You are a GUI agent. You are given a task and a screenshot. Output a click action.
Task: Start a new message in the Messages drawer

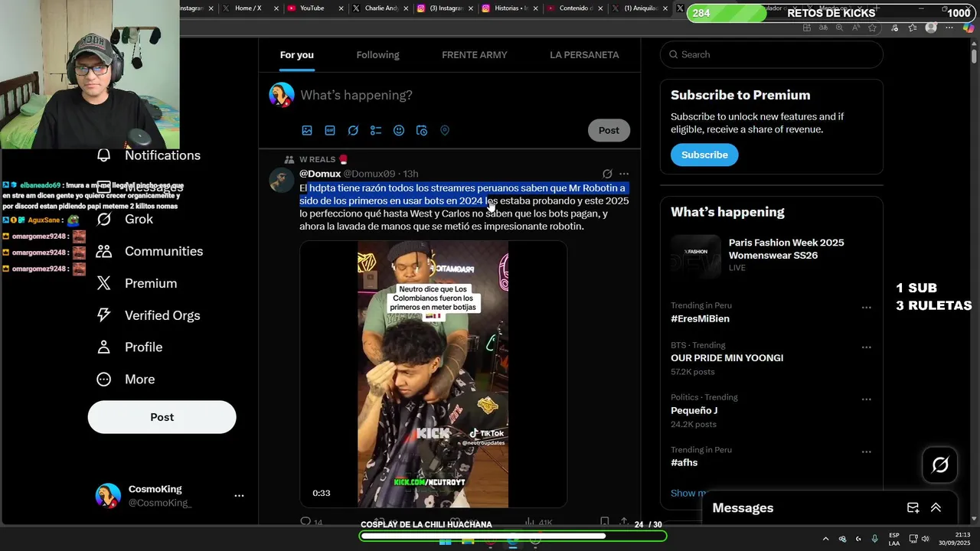pos(913,507)
